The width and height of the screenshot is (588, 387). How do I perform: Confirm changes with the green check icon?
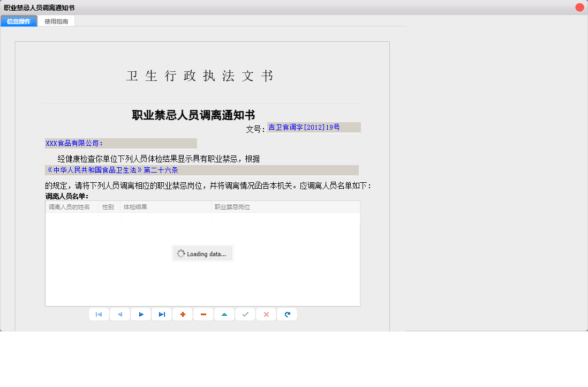(x=245, y=314)
